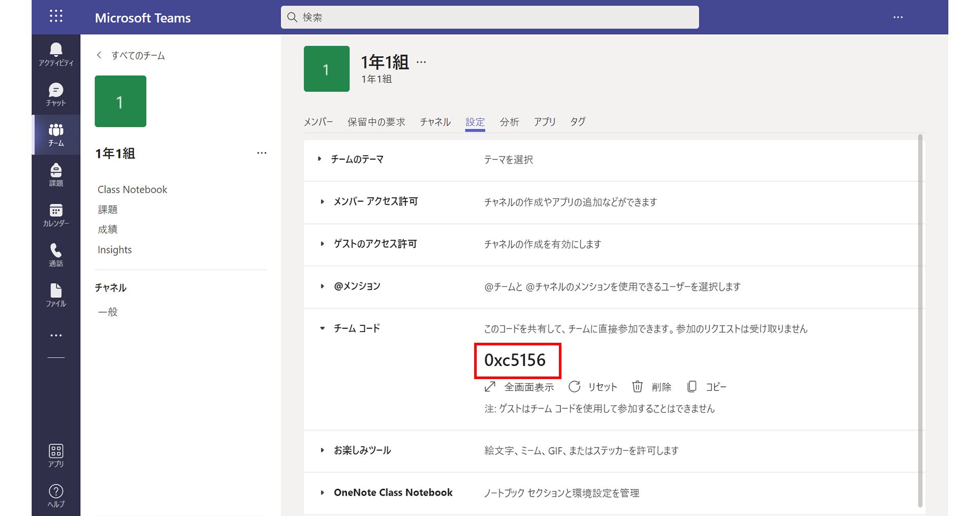Expand the チームのテーマ section
This screenshot has height=516, width=980.
point(320,159)
